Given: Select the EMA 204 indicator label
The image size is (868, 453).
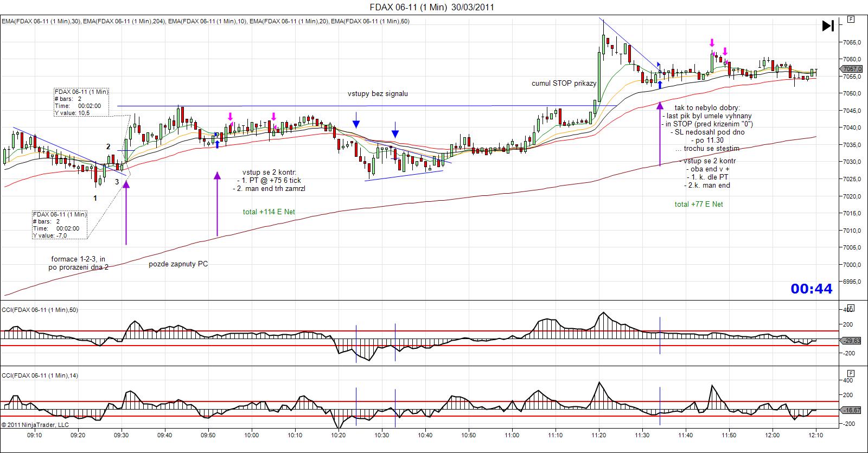Looking at the screenshot, I should coord(125,21).
